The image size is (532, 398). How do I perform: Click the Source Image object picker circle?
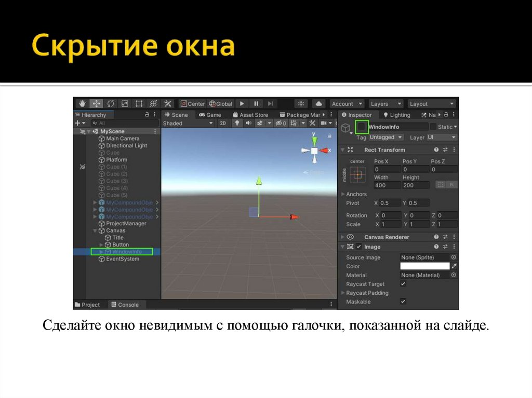(454, 257)
